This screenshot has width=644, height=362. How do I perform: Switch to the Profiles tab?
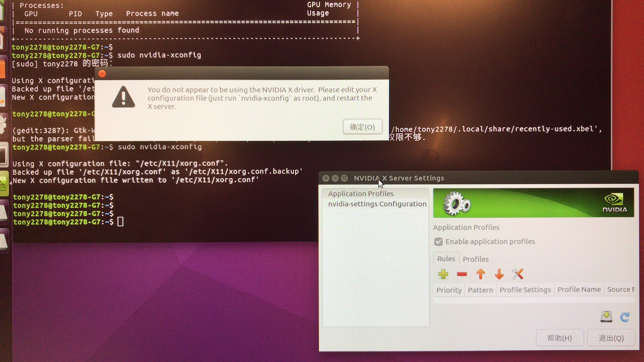point(476,259)
